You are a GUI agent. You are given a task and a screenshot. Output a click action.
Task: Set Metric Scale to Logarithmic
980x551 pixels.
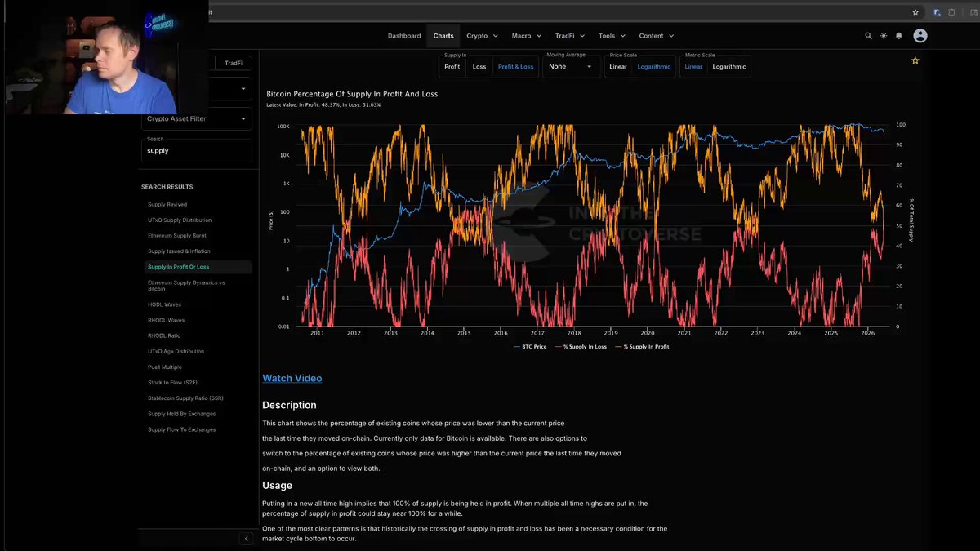point(729,67)
